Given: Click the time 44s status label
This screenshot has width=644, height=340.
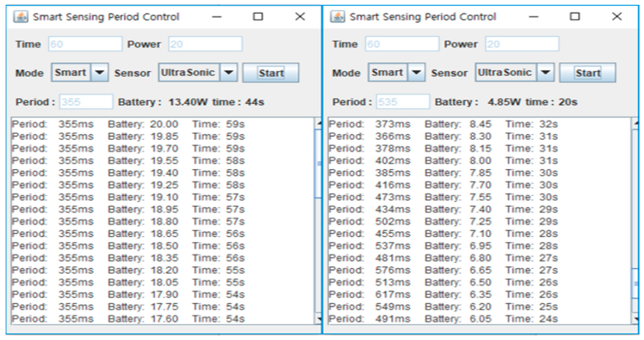Looking at the screenshot, I should click(238, 102).
